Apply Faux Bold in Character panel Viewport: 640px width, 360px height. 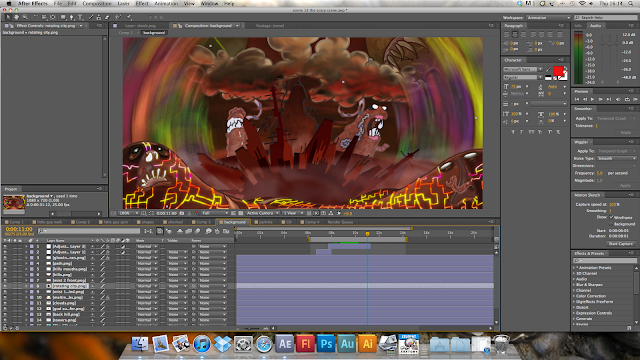click(513, 132)
